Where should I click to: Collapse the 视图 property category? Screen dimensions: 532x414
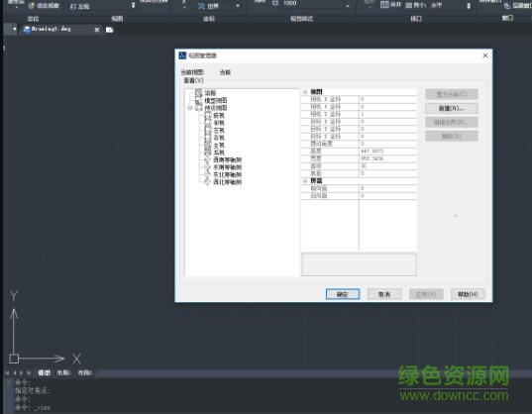(x=305, y=92)
